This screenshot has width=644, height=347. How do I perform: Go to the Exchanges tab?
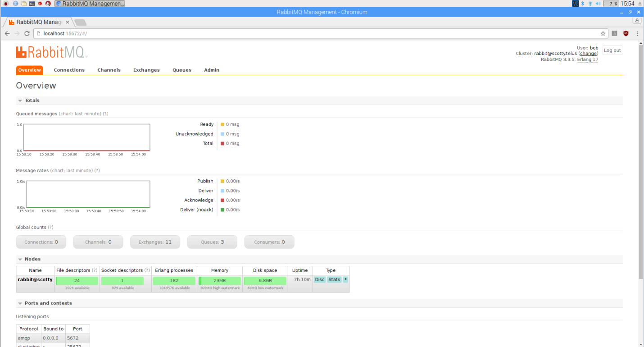pos(146,70)
